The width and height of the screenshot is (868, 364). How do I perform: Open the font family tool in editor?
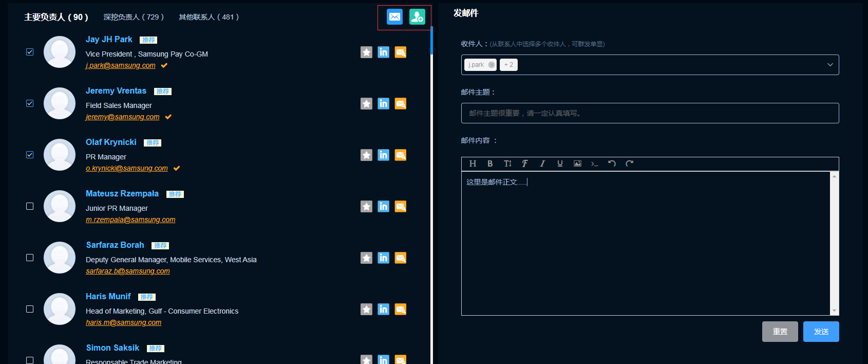(x=525, y=163)
